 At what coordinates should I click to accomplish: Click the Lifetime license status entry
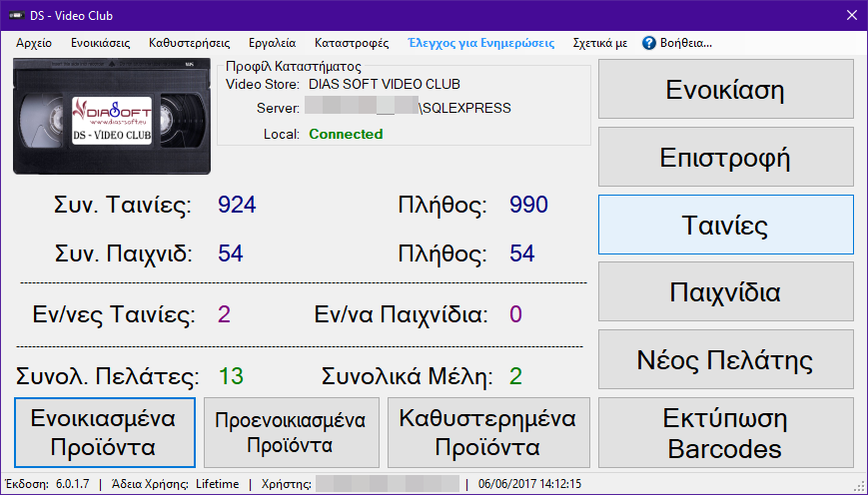(x=217, y=484)
